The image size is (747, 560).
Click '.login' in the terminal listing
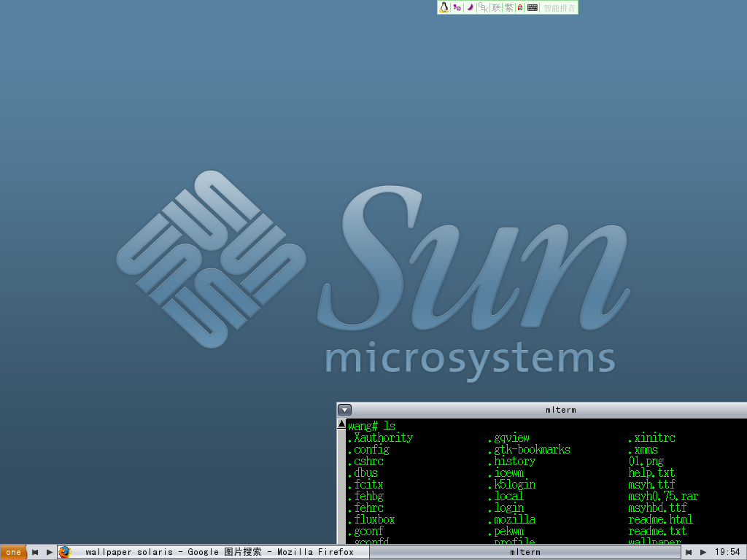coord(506,507)
